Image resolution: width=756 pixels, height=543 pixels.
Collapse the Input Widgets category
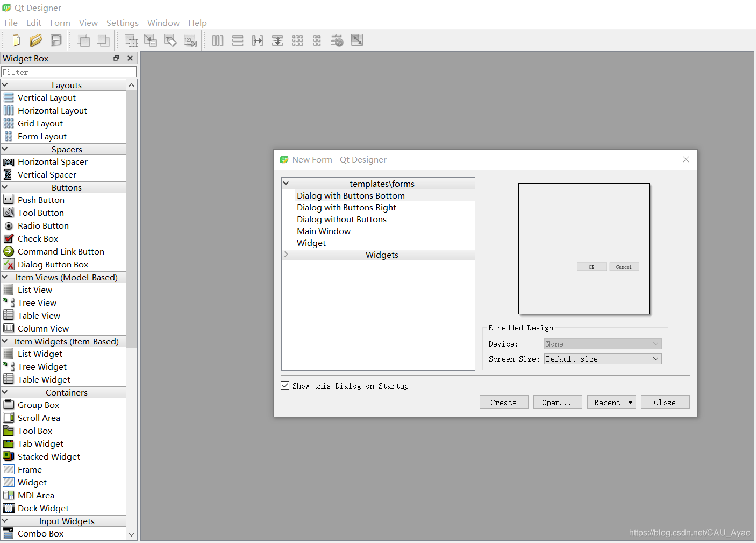coord(5,521)
